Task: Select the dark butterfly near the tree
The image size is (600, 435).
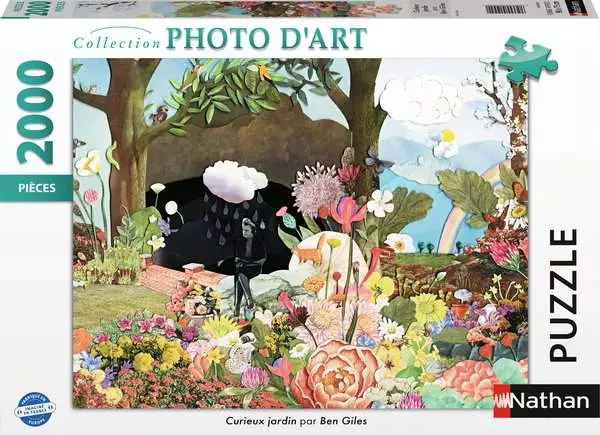Action: [375, 157]
